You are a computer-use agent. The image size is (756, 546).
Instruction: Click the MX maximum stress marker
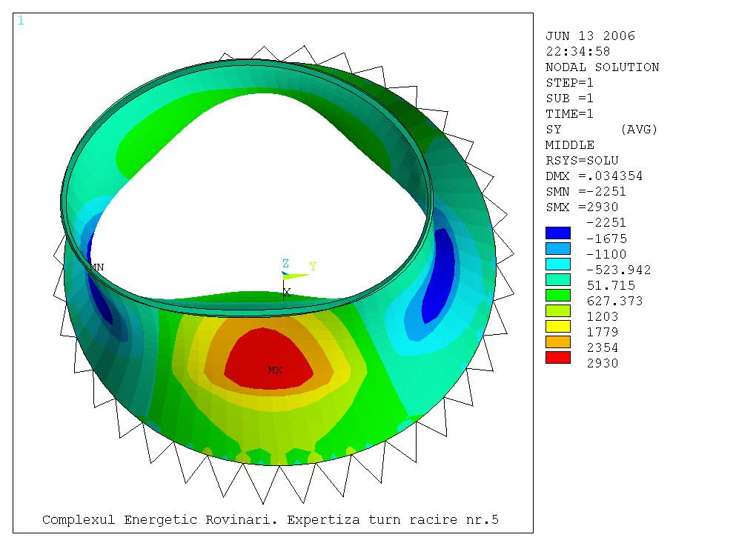coord(275,370)
